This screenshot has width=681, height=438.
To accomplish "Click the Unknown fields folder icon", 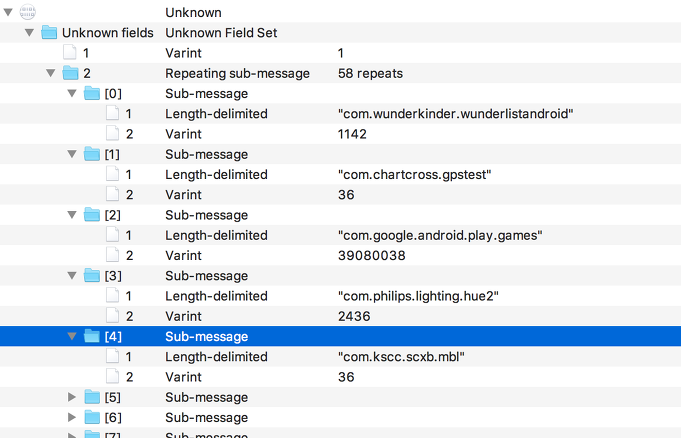I will 49,32.
